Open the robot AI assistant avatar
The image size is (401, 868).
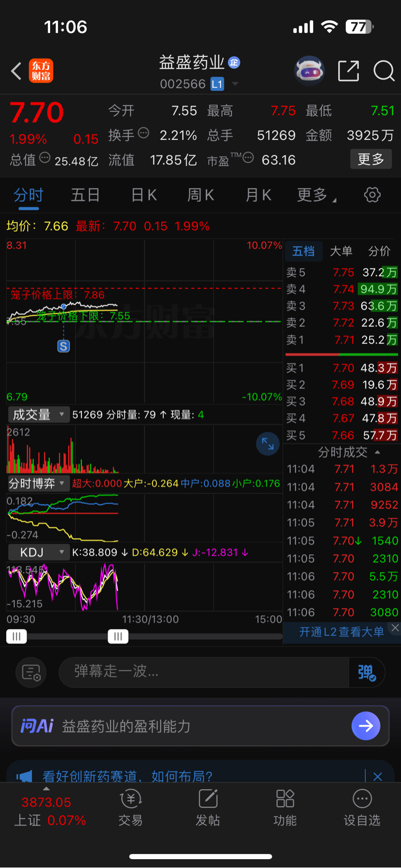[x=310, y=70]
